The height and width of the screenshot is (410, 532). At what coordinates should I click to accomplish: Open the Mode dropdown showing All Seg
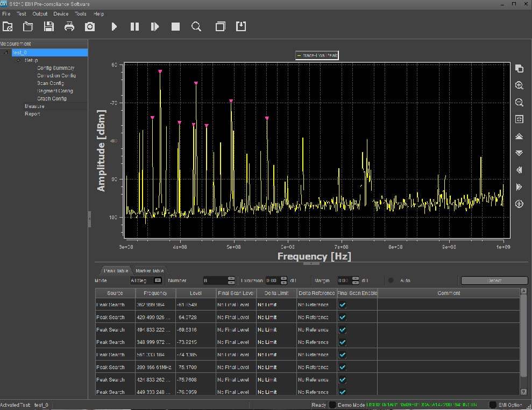[x=157, y=280]
